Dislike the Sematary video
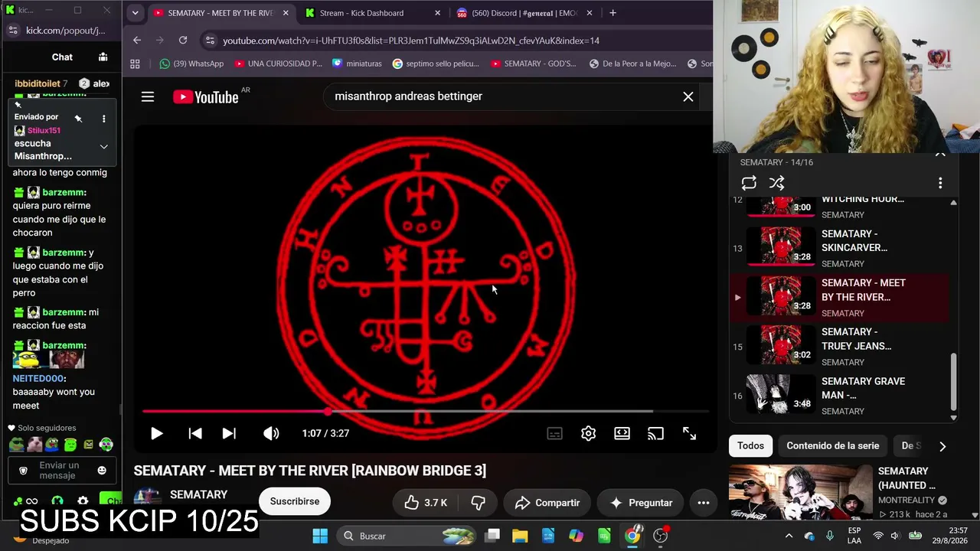 point(478,503)
